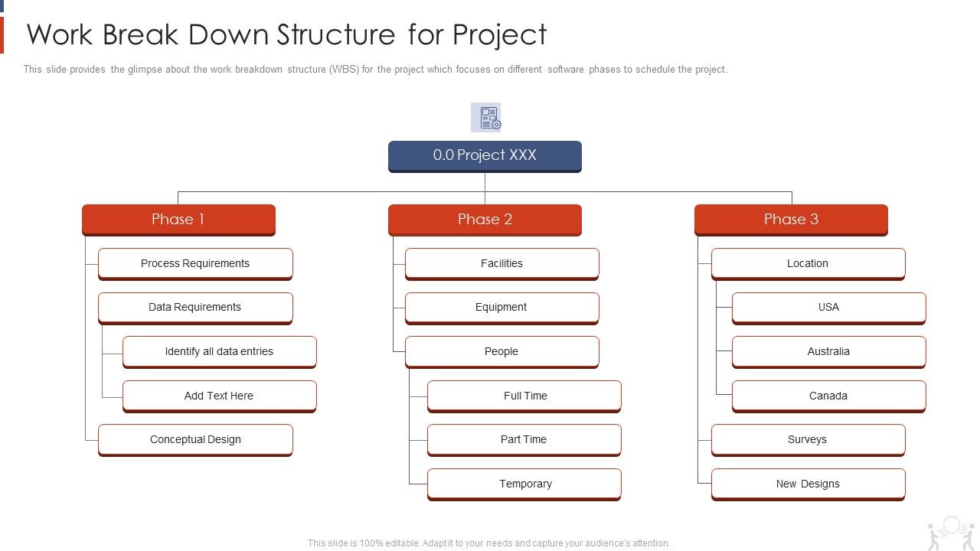Click the Location box under Phase 3
This screenshot has height=551, width=980.
point(808,264)
